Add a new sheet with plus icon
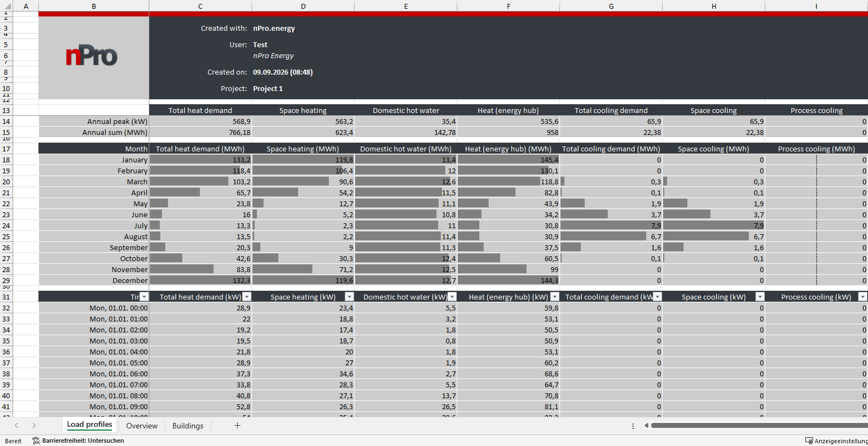 tap(237, 426)
